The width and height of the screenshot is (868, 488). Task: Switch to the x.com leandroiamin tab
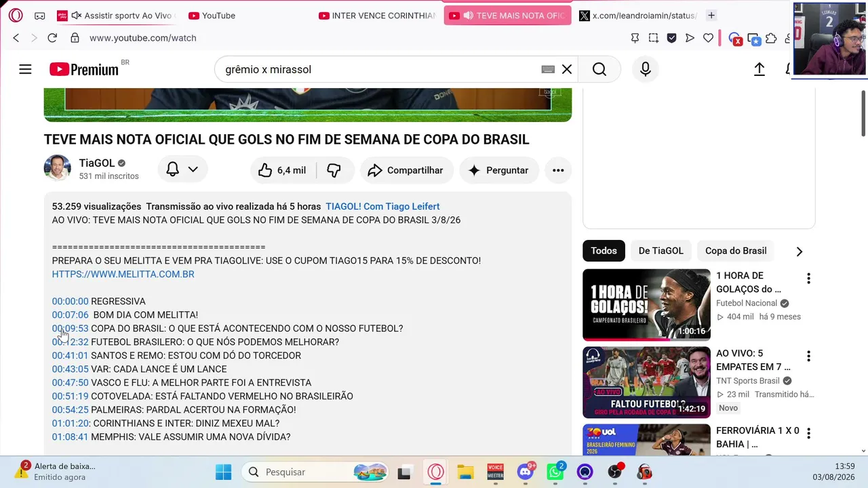coord(638,15)
